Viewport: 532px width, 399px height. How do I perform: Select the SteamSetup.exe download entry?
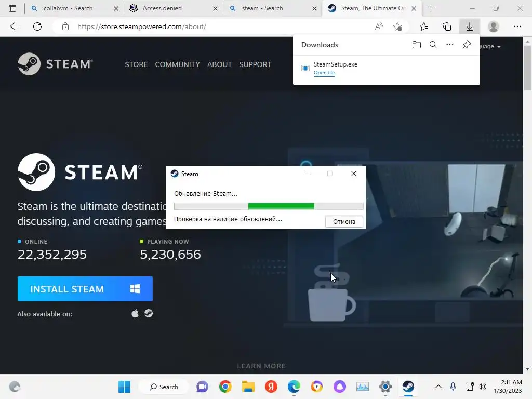pyautogui.click(x=387, y=68)
